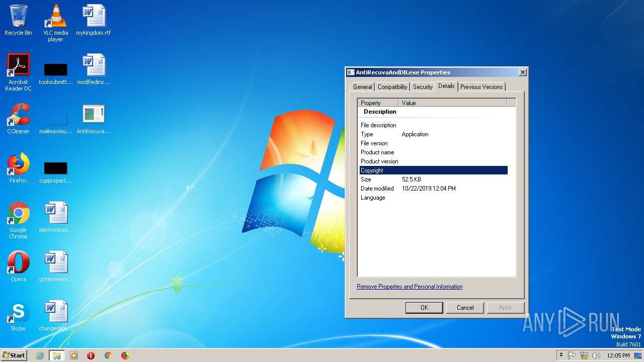
Task: Select the changedopi document icon
Action: click(x=55, y=316)
